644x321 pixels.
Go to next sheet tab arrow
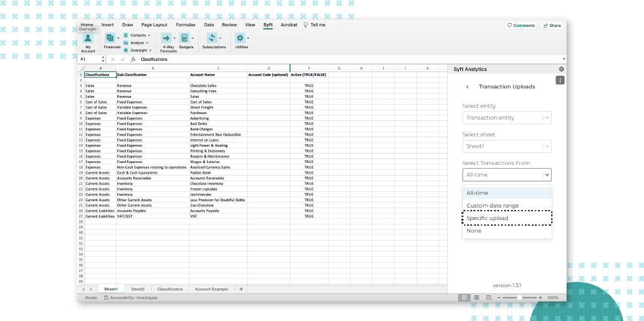(x=91, y=290)
